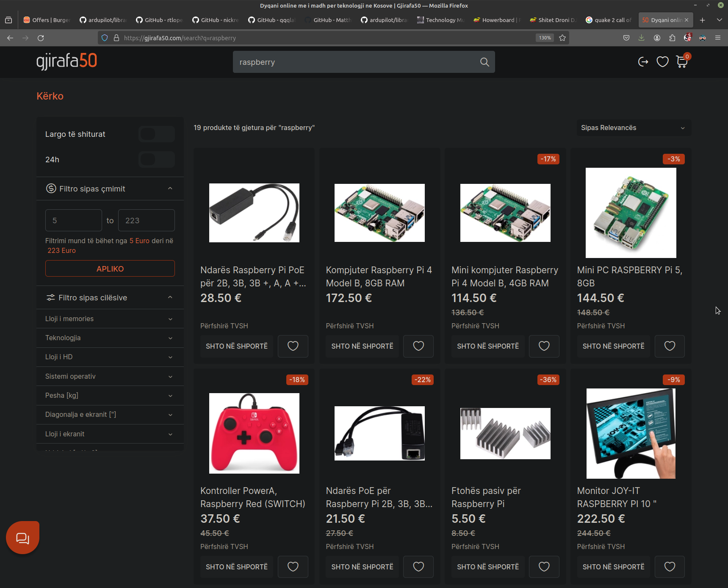Open Firefox account avatar icon
728x588 pixels.
point(657,38)
